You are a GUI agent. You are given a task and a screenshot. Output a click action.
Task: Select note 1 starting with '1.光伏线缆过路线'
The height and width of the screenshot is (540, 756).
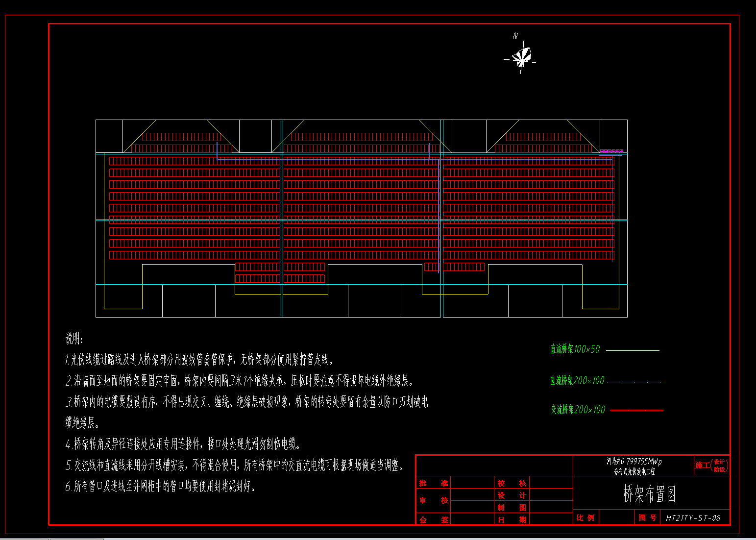(199, 360)
